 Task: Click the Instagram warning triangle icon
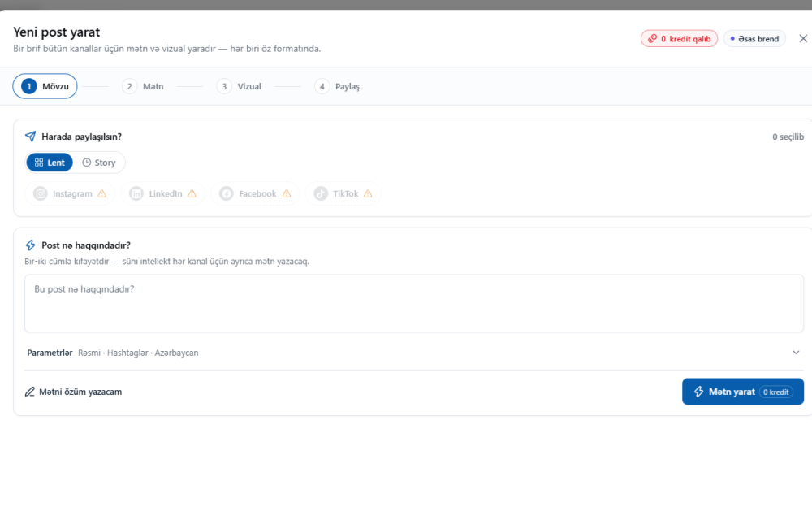[x=102, y=193]
